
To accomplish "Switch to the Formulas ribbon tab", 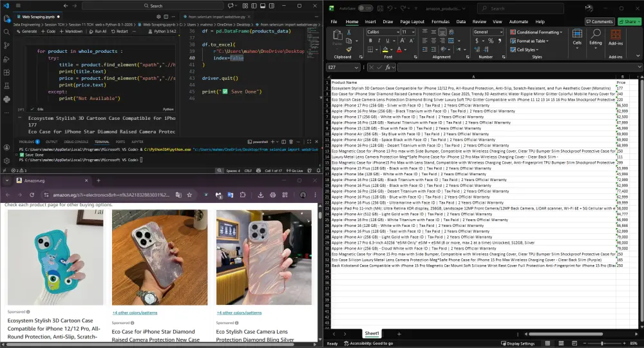I will [440, 21].
